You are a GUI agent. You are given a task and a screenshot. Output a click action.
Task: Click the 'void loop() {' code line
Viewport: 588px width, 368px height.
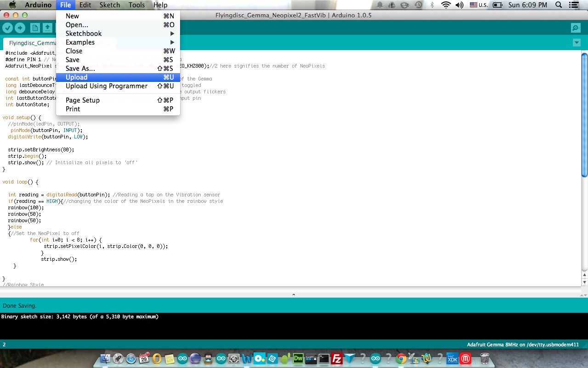[21, 182]
